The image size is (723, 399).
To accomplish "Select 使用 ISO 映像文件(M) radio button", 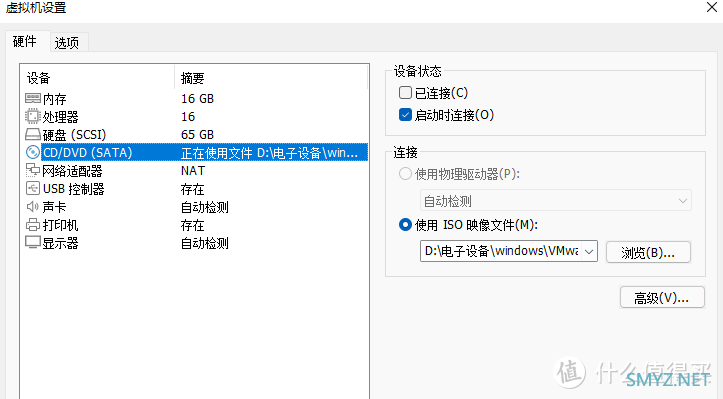I will point(405,225).
